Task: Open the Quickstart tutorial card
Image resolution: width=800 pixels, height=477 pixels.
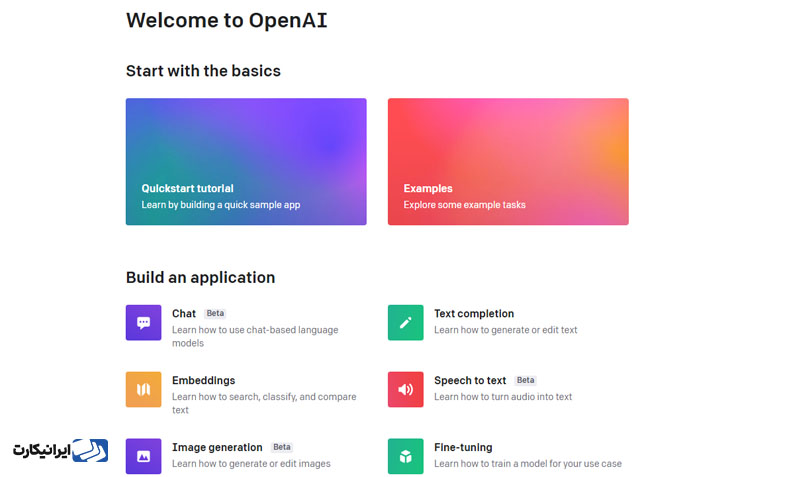Action: [246, 162]
